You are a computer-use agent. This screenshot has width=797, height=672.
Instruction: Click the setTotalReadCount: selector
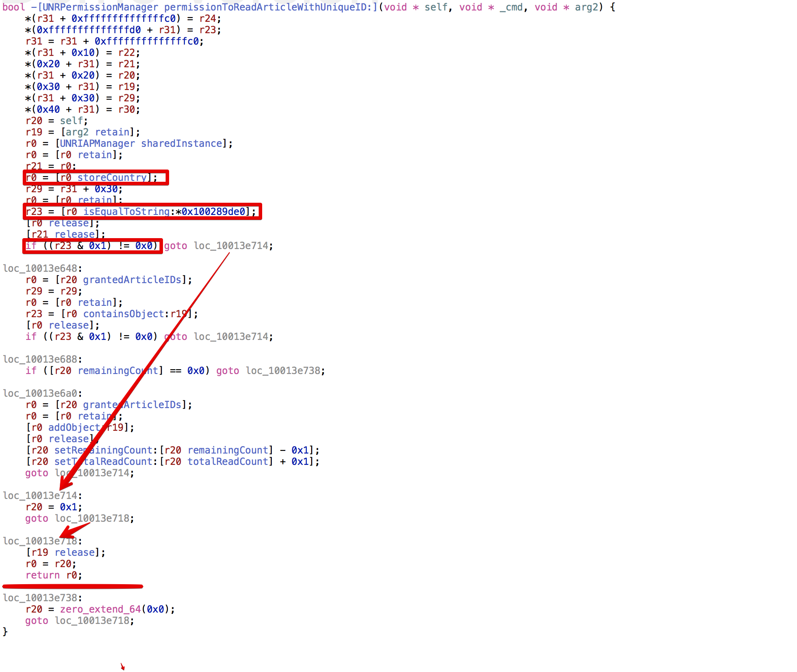click(x=103, y=461)
